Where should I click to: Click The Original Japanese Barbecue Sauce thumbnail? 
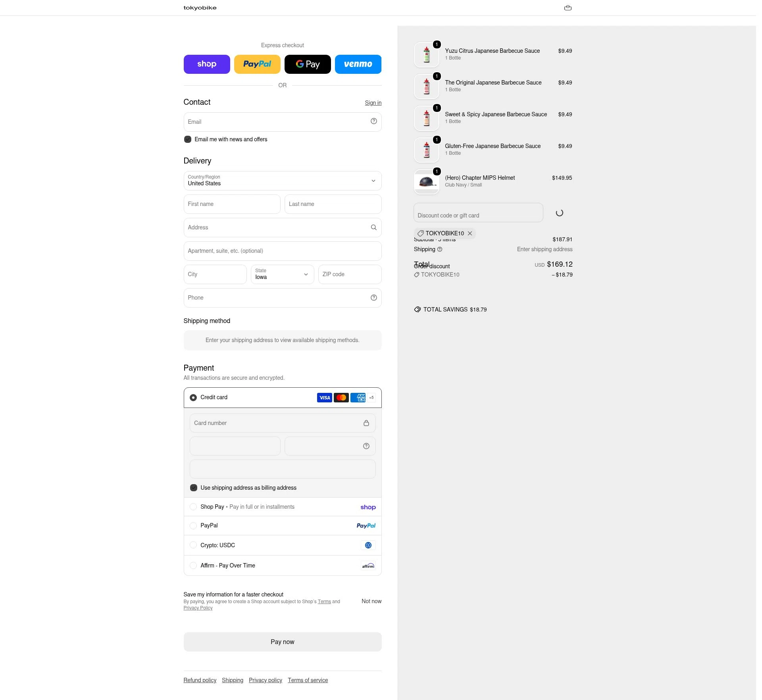click(x=427, y=87)
